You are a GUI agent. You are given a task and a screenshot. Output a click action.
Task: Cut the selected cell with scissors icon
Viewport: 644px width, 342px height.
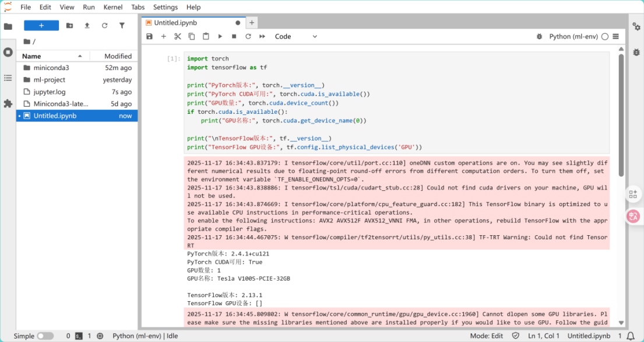coord(178,36)
